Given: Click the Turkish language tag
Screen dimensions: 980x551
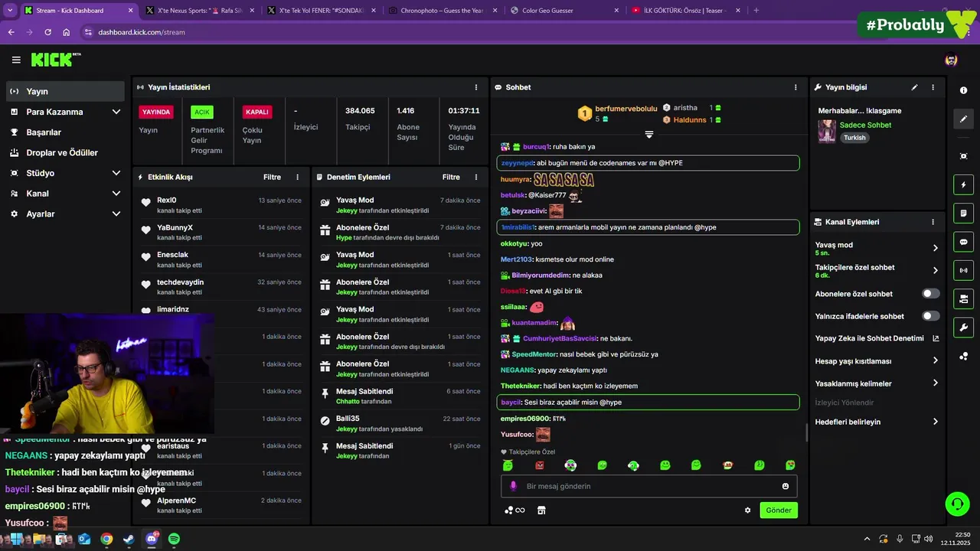Looking at the screenshot, I should point(854,138).
